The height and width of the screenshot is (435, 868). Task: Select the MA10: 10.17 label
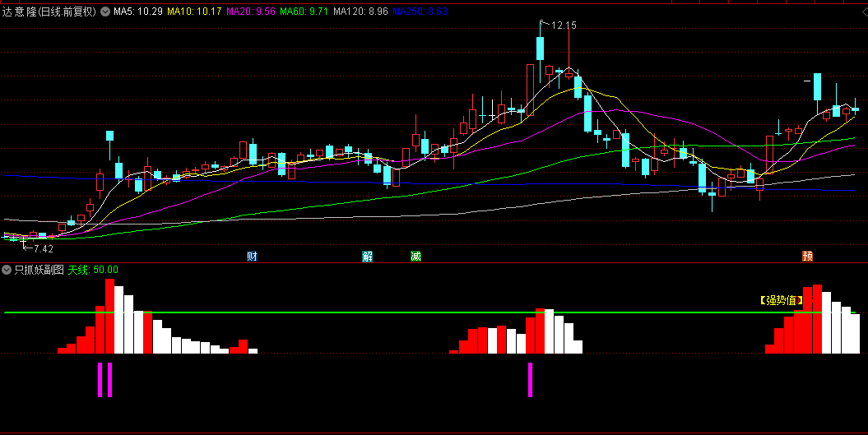tap(194, 11)
